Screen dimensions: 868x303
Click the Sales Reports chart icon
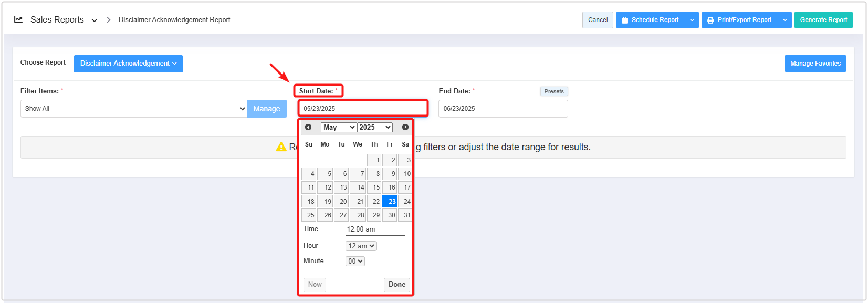(18, 19)
